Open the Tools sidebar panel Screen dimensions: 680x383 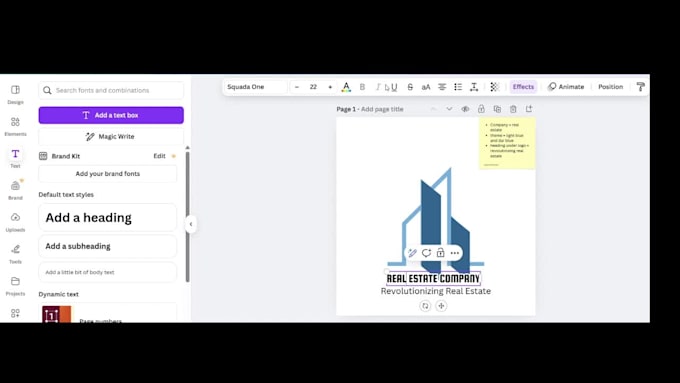pos(15,254)
